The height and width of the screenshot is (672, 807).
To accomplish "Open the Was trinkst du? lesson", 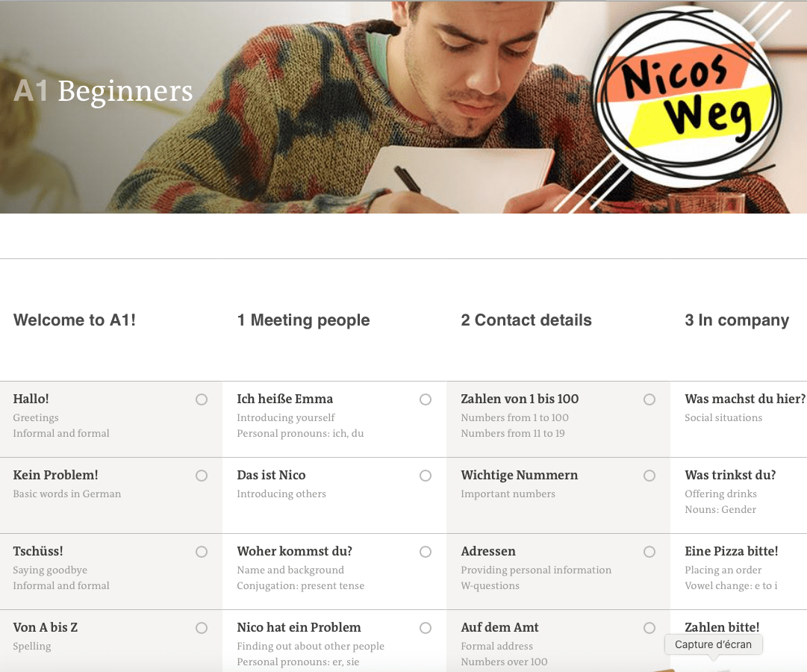I will click(x=738, y=495).
